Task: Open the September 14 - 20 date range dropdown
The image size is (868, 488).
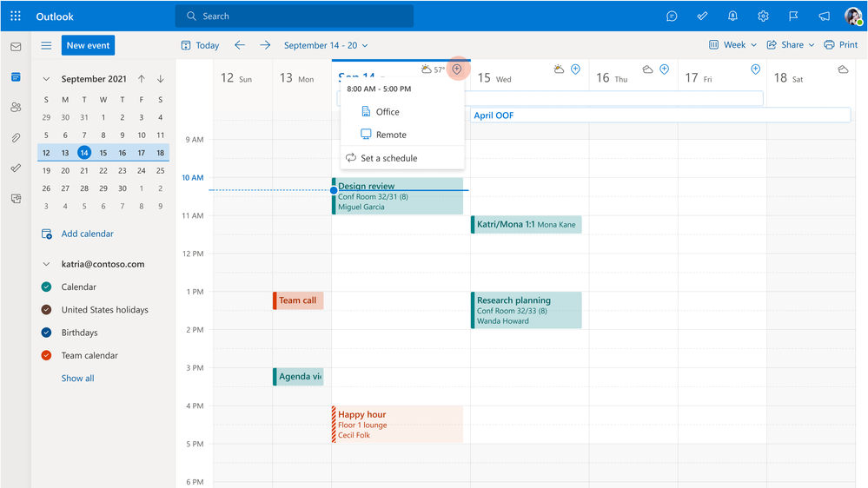Action: [x=326, y=45]
